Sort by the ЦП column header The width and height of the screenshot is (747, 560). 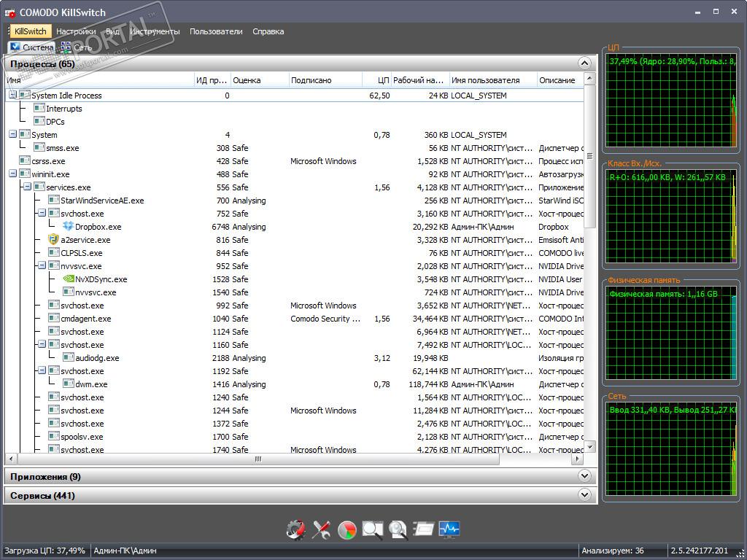coord(377,80)
